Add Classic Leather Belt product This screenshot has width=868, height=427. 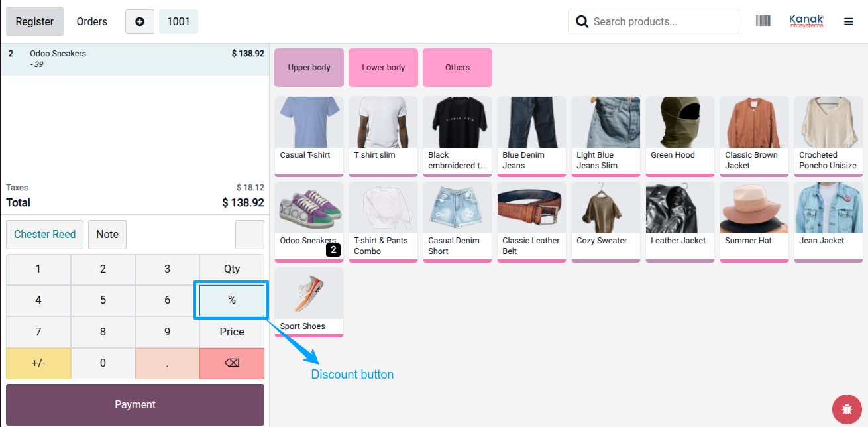point(531,222)
